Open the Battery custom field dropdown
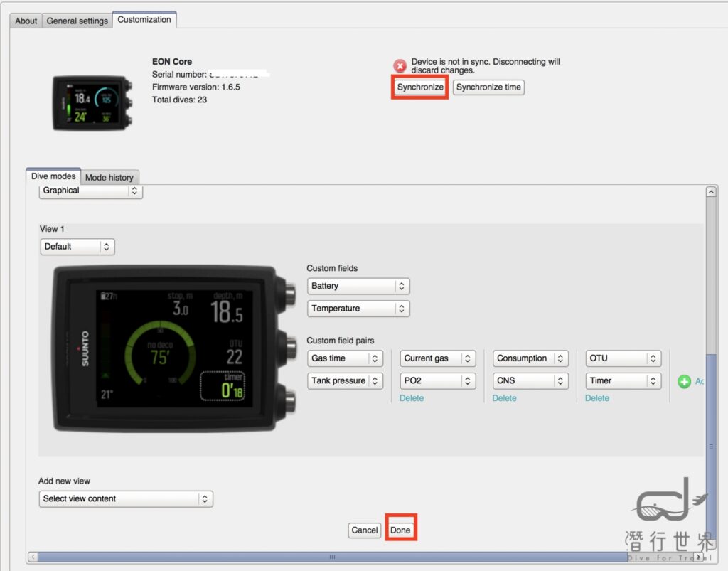728x571 pixels. click(358, 286)
